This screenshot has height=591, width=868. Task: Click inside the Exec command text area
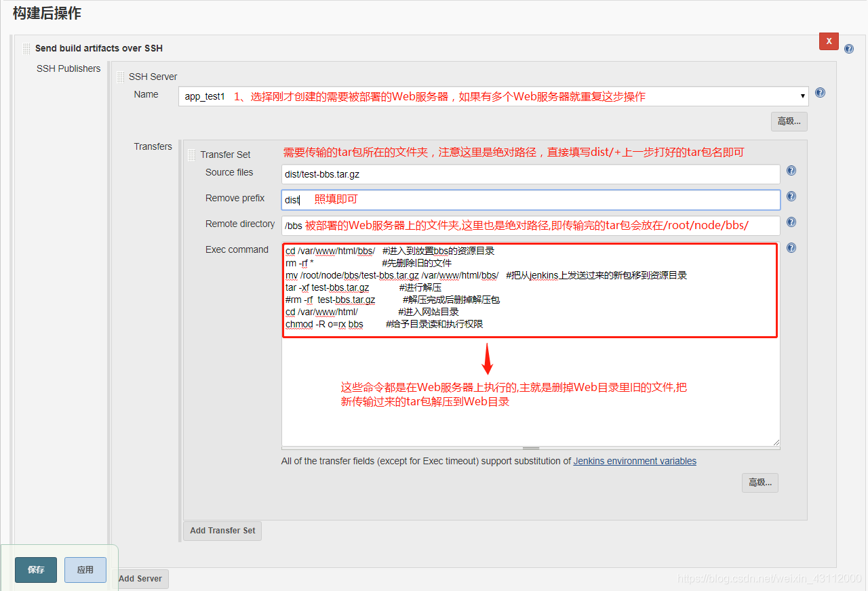pyautogui.click(x=531, y=344)
